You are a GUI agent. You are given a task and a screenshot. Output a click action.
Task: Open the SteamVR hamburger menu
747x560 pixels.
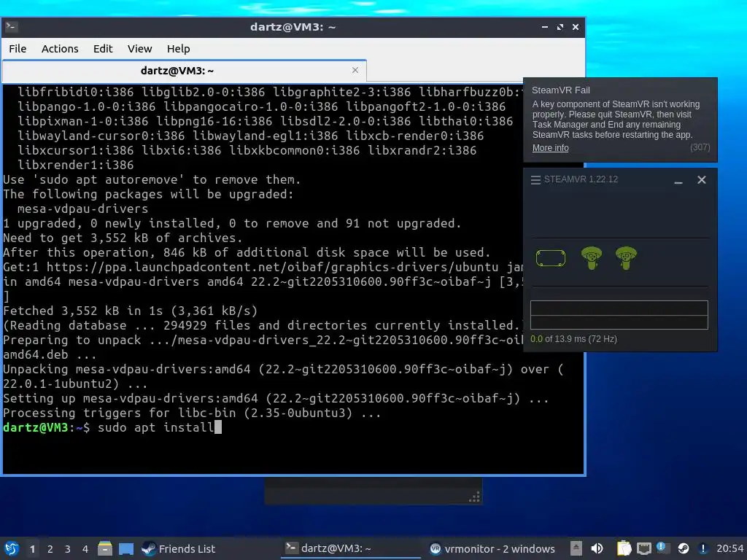pos(535,179)
